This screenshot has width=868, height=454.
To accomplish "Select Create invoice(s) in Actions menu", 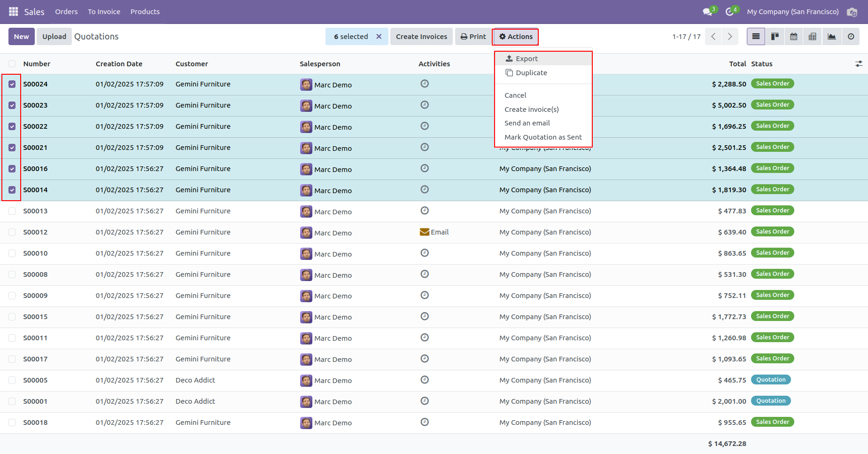I will coord(543,110).
